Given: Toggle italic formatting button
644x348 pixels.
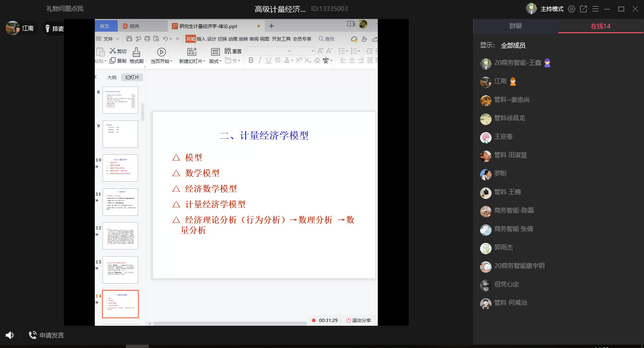Looking at the screenshot, I should (259, 61).
